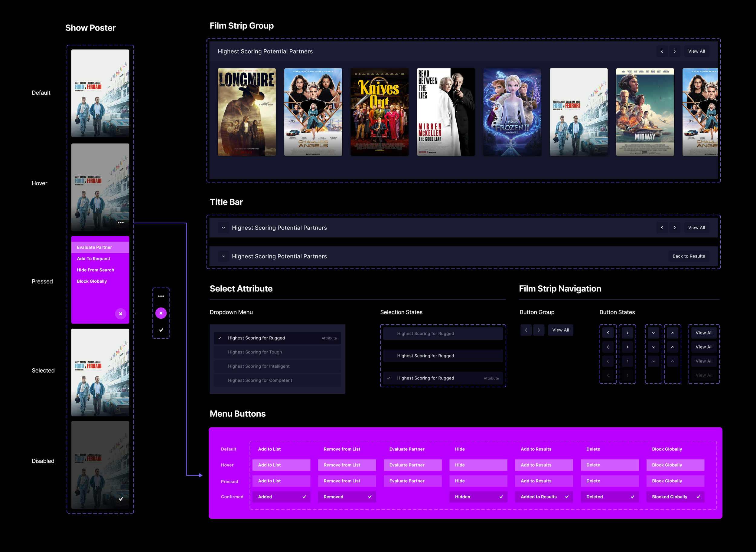This screenshot has width=756, height=552.
Task: Click previous arrow in Film Strip Group header
Action: coord(662,51)
